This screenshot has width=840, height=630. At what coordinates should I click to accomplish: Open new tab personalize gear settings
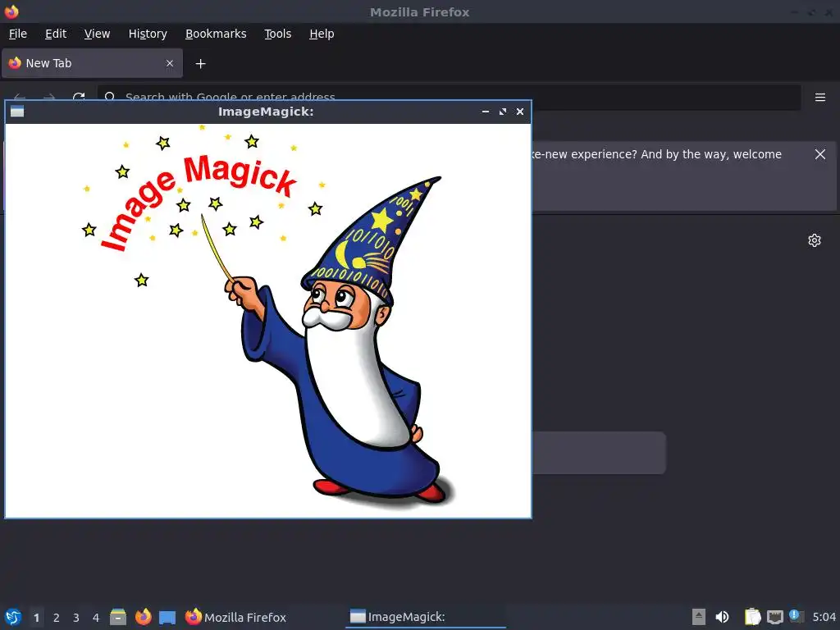pyautogui.click(x=815, y=240)
